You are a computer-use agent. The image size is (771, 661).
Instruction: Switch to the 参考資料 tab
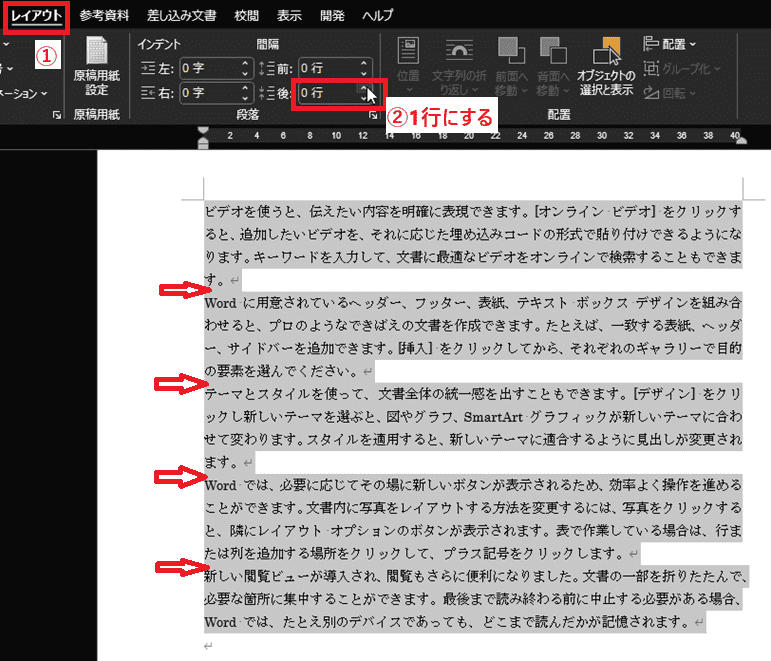104,16
